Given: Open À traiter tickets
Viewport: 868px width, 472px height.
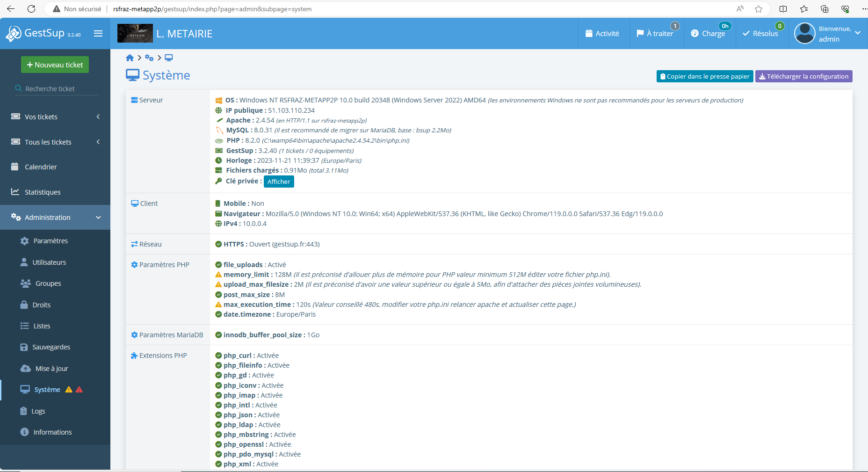Looking at the screenshot, I should coord(655,33).
